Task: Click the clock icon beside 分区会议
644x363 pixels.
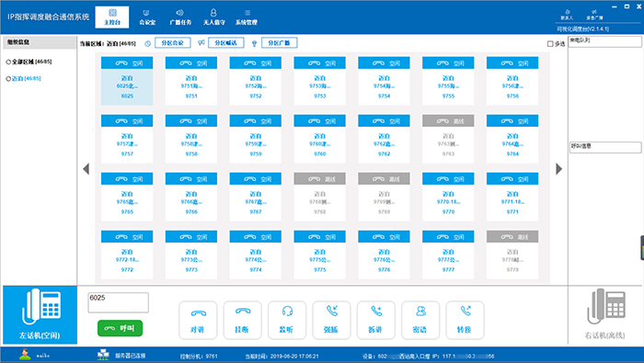Action: pyautogui.click(x=147, y=43)
